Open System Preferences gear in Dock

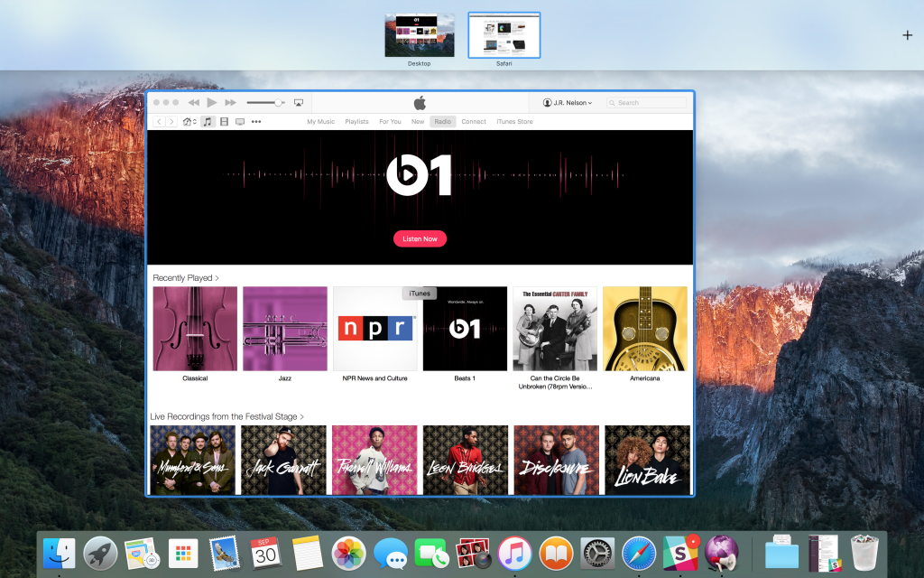tap(597, 554)
